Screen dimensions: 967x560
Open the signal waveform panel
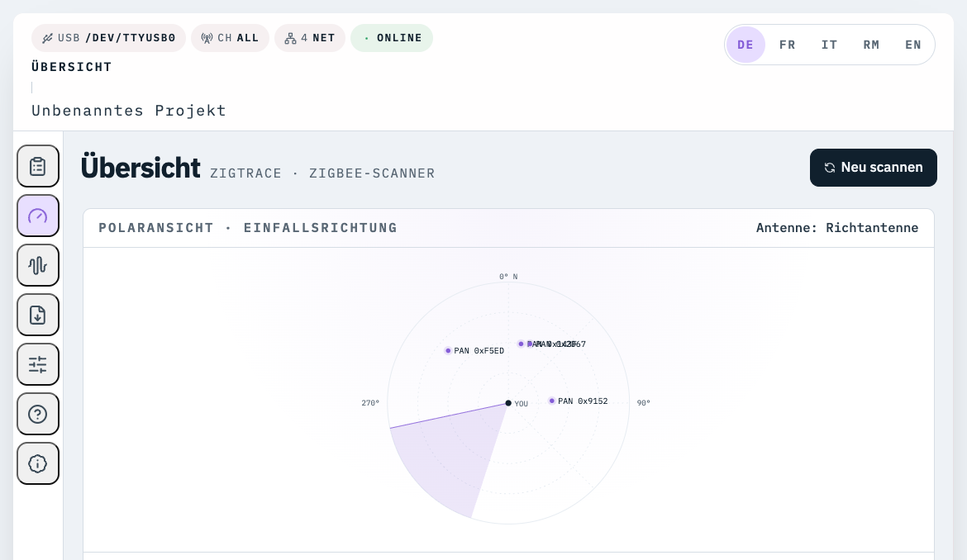(38, 265)
